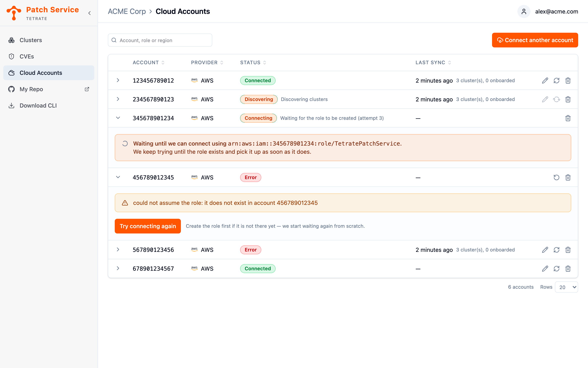Click the Error badge for 567890123456
Screen dimensions: 588x368
click(251, 250)
